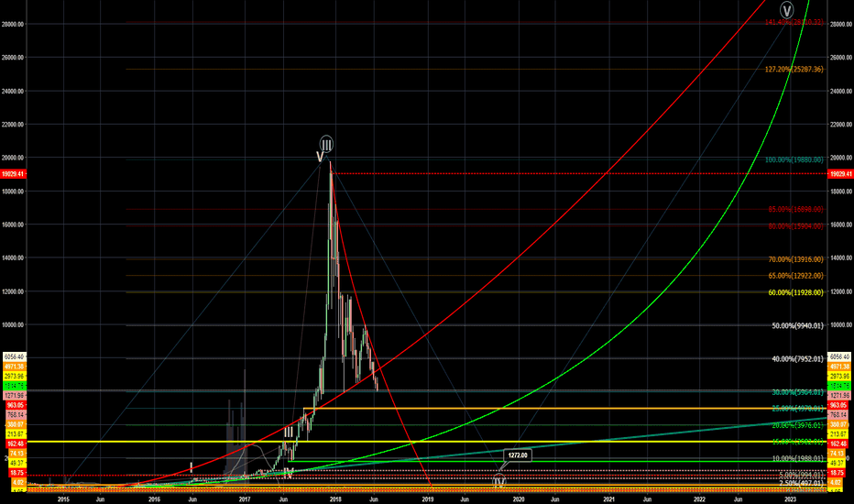
Task: Click the 50.00%(9940.01) Fibonacci label
Action: (797, 326)
